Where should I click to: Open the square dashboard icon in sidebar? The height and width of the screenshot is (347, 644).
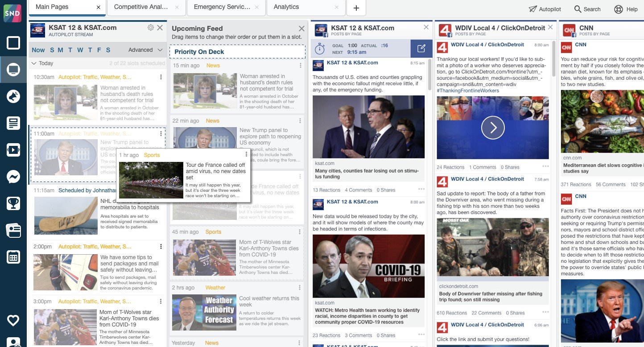point(13,43)
